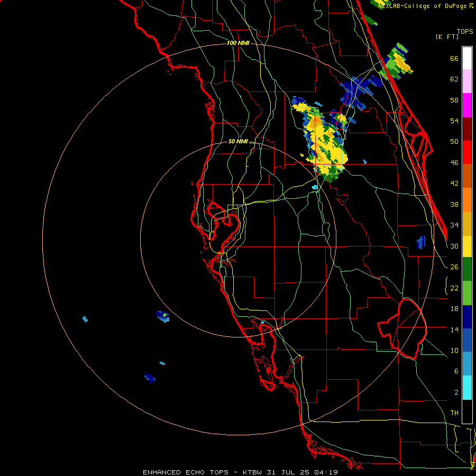The image size is (476, 476).
Task: Pick the magenta legend color block
Action: (x=467, y=105)
